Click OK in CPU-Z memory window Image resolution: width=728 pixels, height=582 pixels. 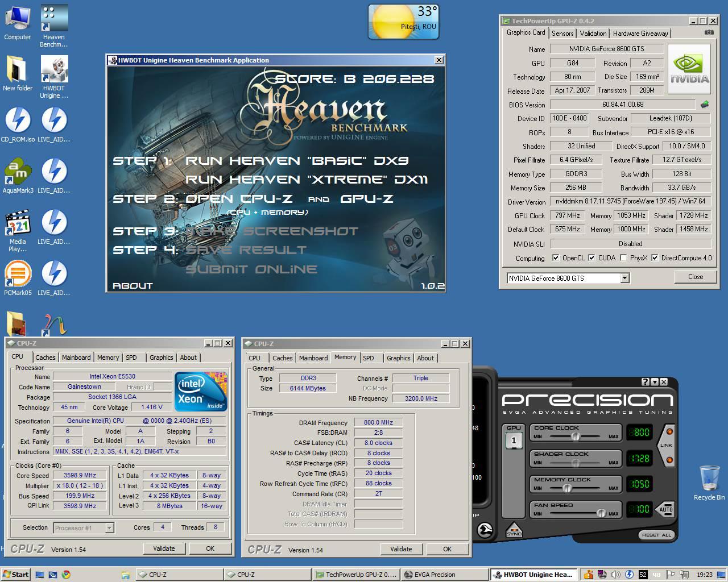(447, 549)
